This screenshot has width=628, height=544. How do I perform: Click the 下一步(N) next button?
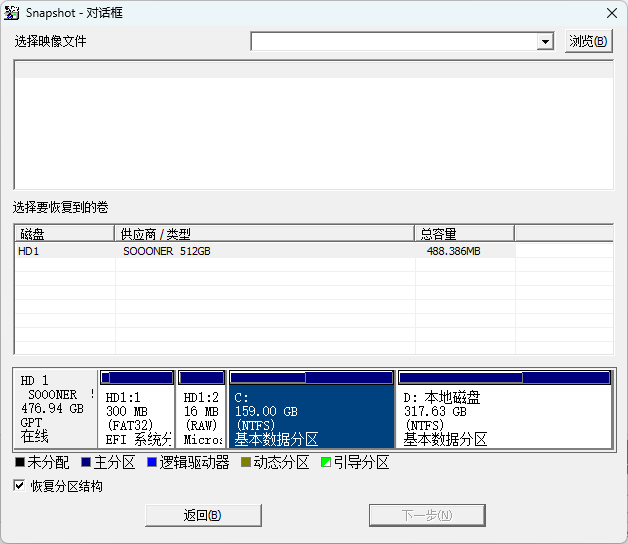(x=427, y=515)
